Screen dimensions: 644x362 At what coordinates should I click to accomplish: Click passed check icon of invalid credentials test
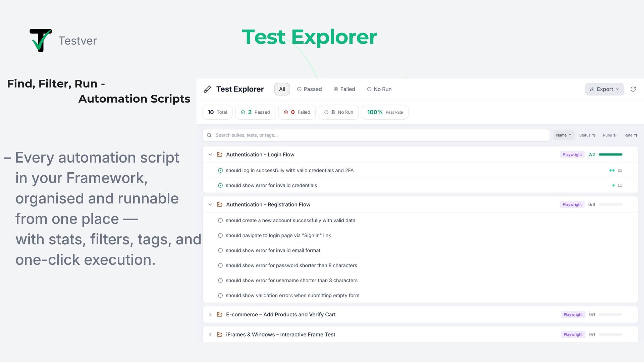click(x=220, y=185)
